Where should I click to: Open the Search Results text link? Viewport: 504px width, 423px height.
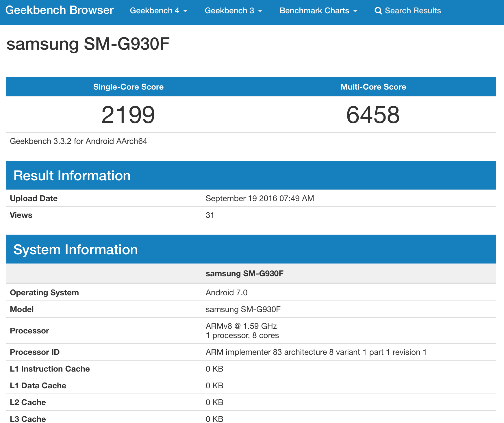(x=413, y=11)
